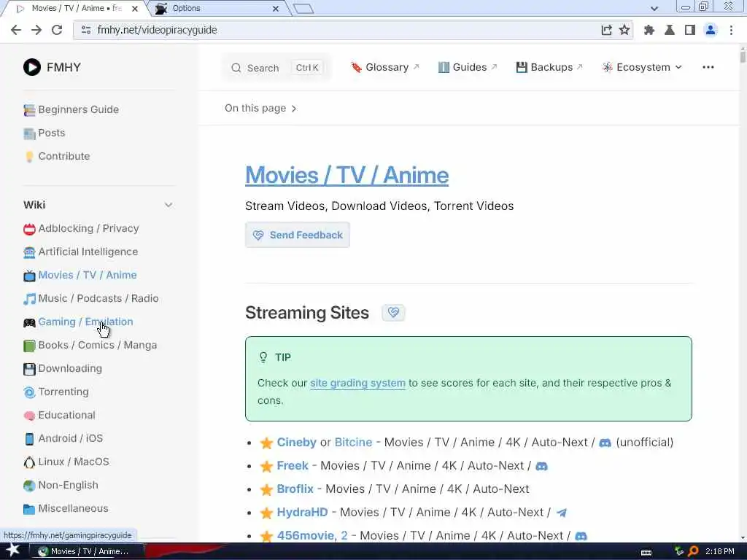Bookmark this page with star icon
Screen dimensions: 747x560
624,30
